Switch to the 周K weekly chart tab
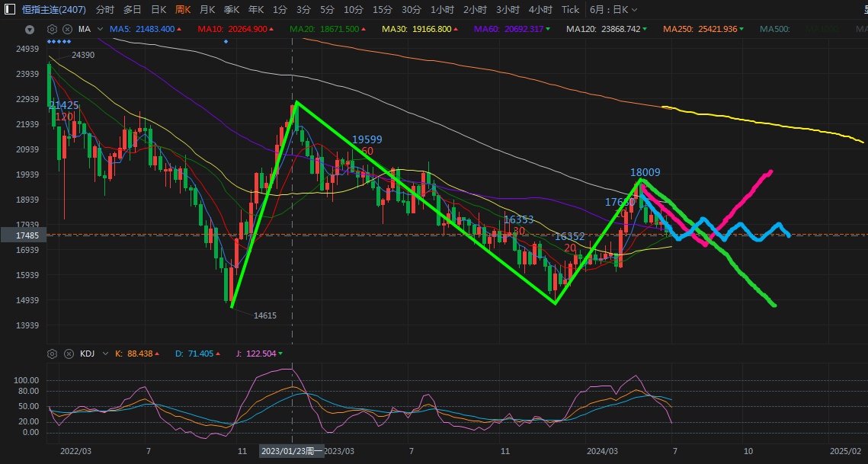The width and height of the screenshot is (868, 464). click(x=183, y=10)
